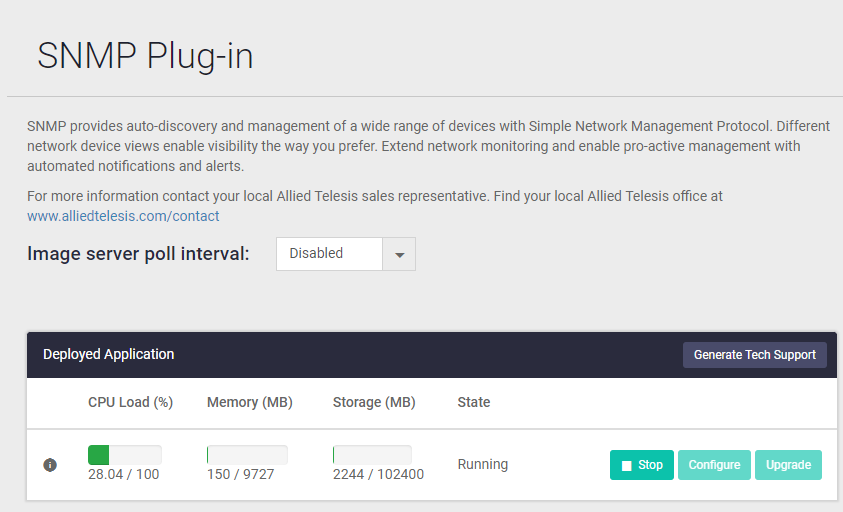Select the State column header
Screen dimensions: 843x512
(x=473, y=402)
